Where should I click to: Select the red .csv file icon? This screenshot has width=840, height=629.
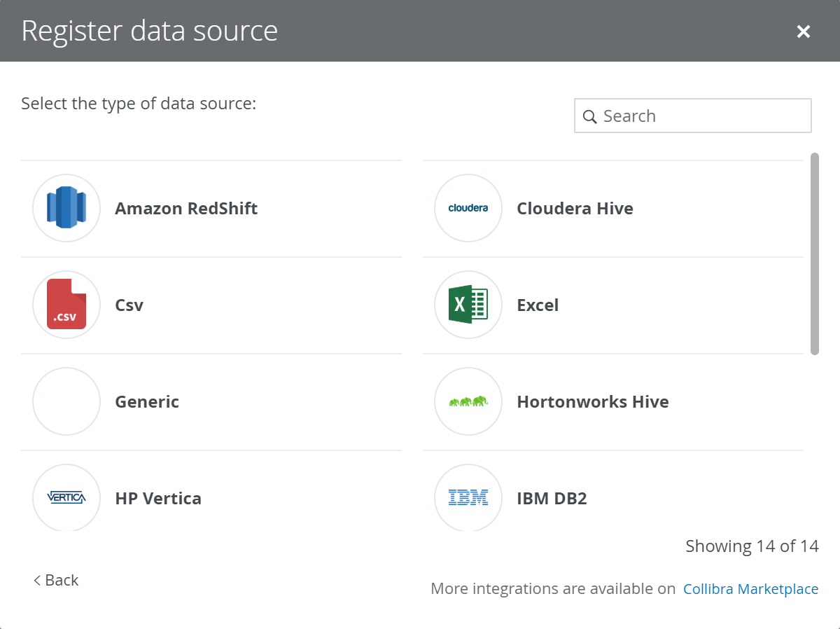66,305
